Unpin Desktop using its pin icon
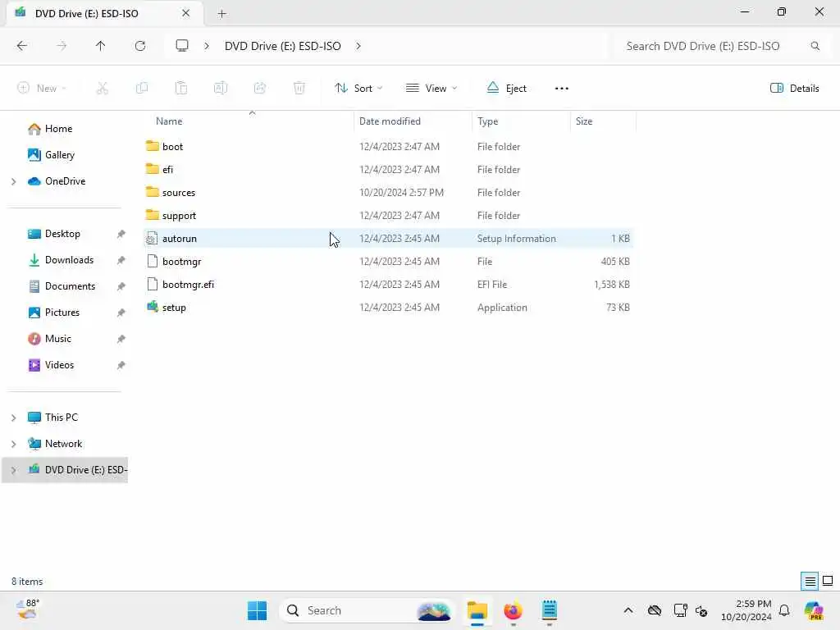 121,234
